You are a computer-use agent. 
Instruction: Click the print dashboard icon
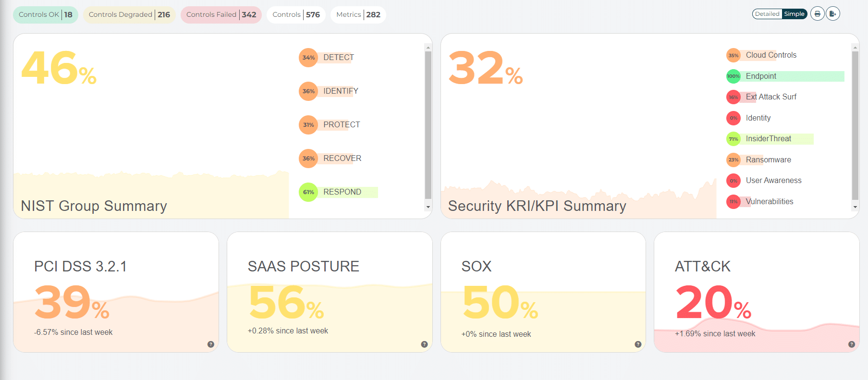[817, 14]
